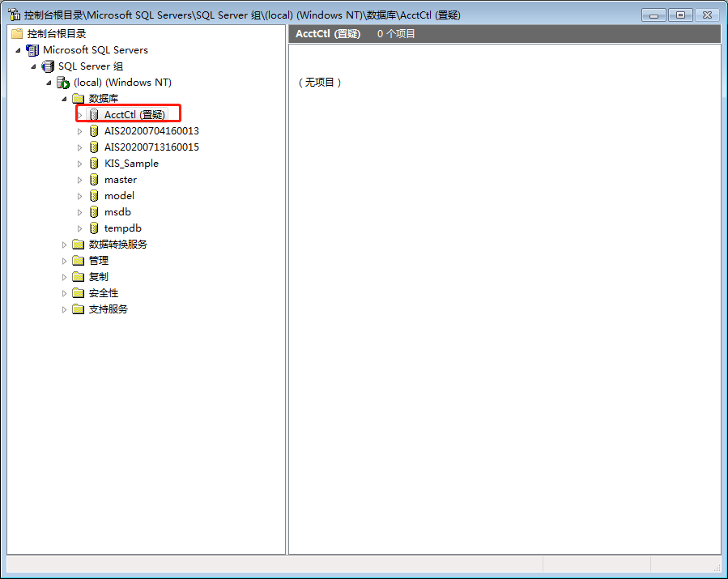
Task: Expand the AcctCtl (置疑) database node
Action: [x=80, y=115]
